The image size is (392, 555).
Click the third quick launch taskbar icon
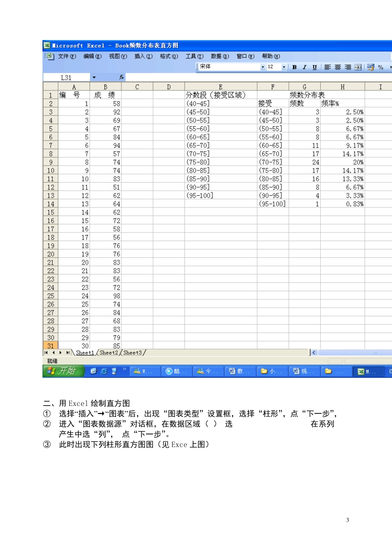tap(114, 371)
